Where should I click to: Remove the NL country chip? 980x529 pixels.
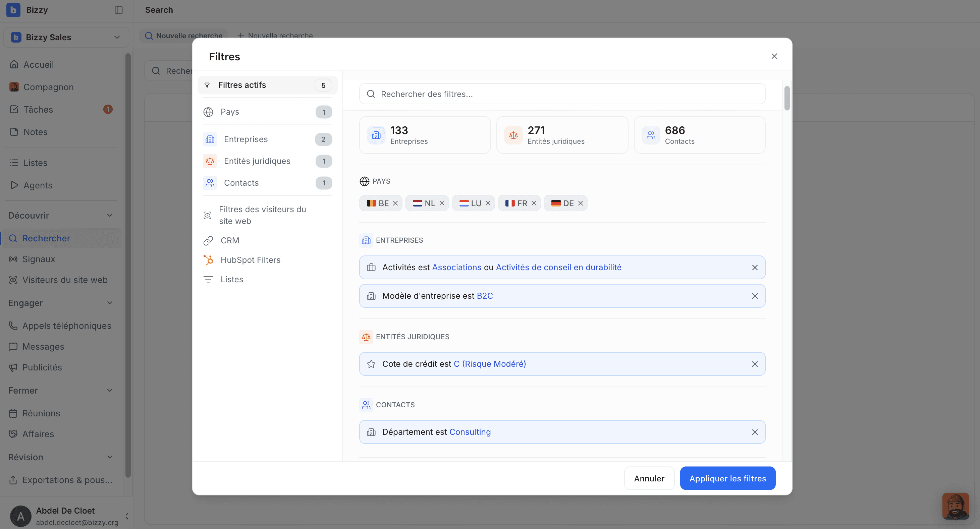(442, 203)
